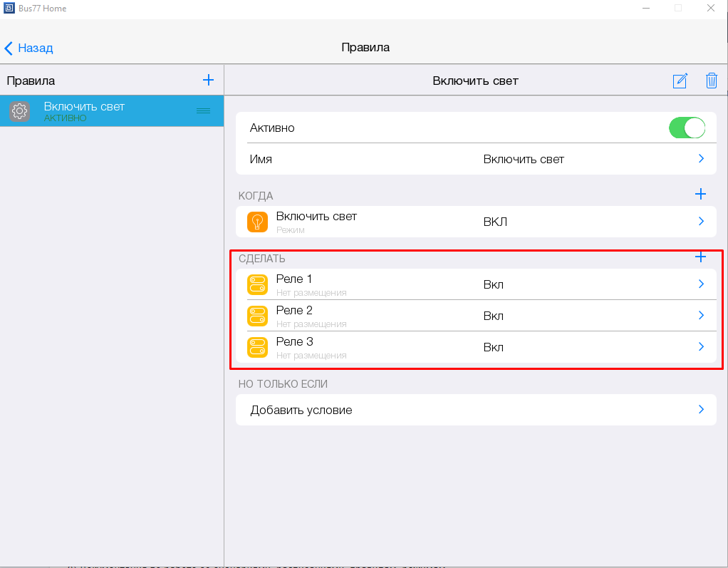Open the КОГДА trigger chevron for ВКЛ
This screenshot has width=728, height=568.
[x=701, y=222]
